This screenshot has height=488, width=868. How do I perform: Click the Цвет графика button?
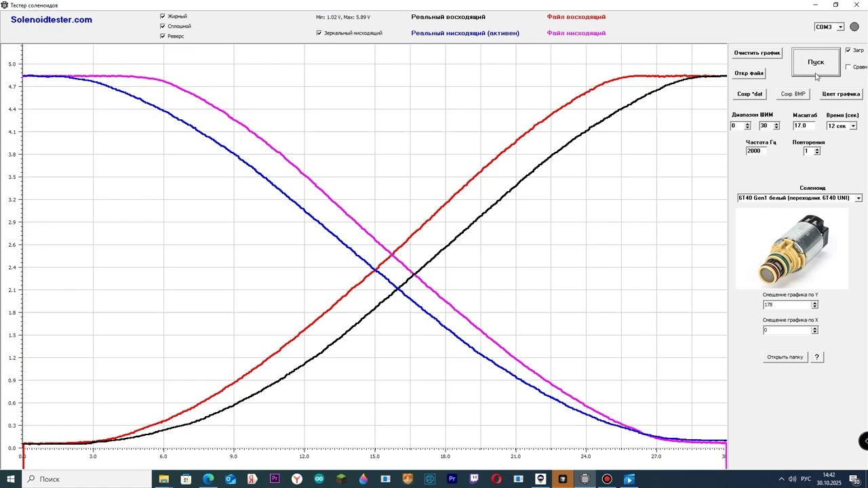pos(841,94)
